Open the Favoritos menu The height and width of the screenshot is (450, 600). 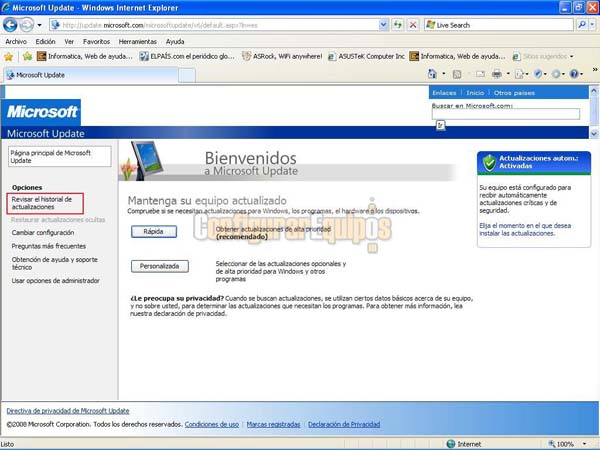[96, 41]
